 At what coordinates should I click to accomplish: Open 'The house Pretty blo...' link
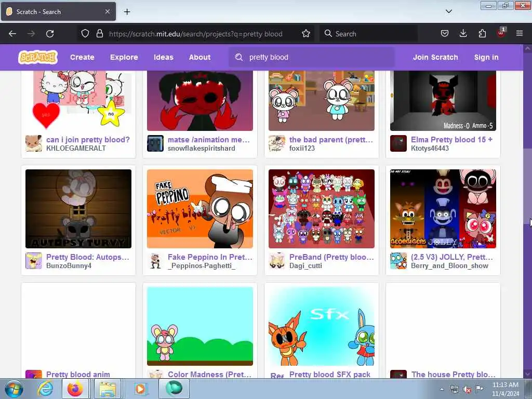[x=453, y=374]
